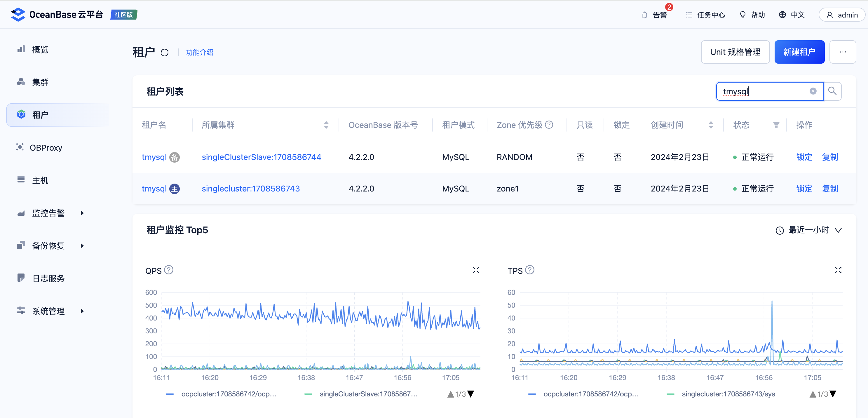Go to 集群 in the sidebar
The image size is (868, 418).
40,82
